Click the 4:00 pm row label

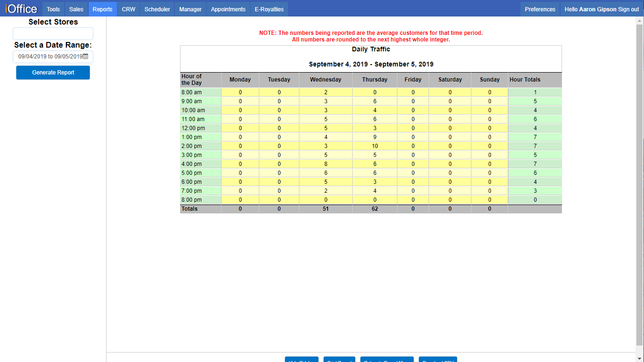coord(201,164)
